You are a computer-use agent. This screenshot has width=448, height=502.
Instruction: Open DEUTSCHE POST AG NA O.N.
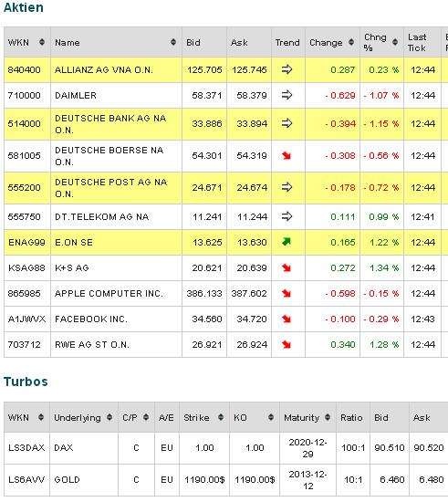[x=110, y=188]
